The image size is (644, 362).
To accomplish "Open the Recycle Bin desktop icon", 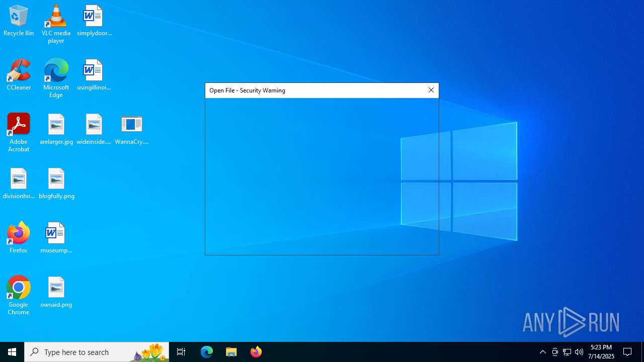I will 19,21.
